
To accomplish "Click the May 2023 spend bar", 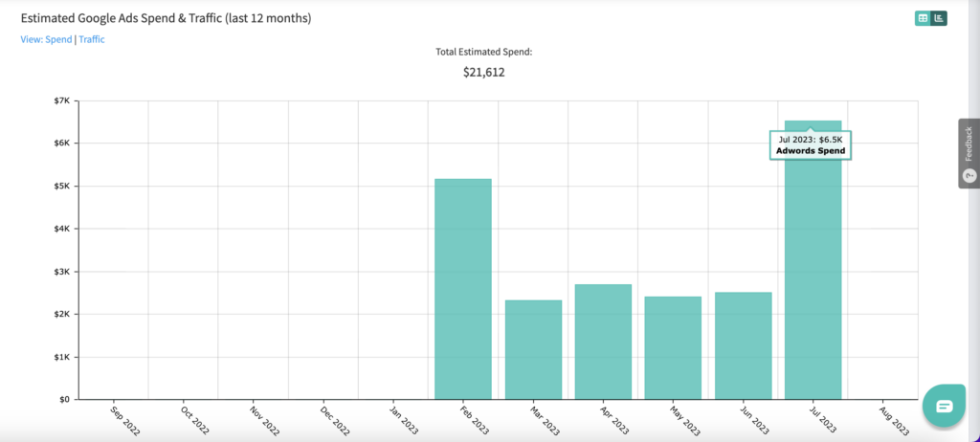I will point(673,348).
